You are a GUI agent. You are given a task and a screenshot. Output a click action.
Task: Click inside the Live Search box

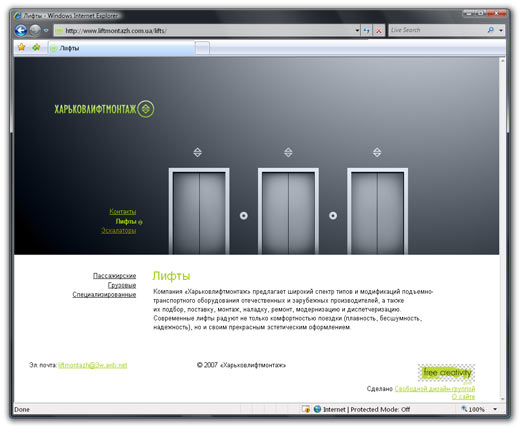point(437,30)
